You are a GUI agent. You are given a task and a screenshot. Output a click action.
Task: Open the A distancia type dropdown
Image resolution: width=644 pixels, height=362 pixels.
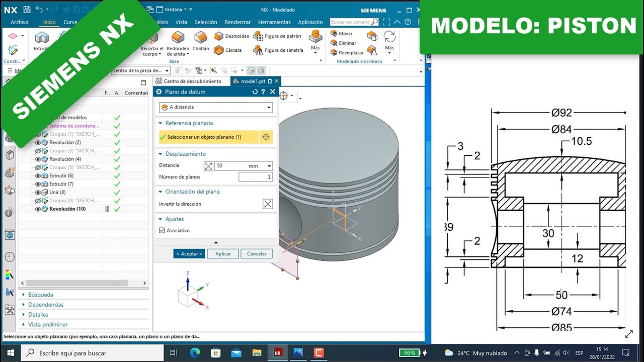(x=216, y=107)
